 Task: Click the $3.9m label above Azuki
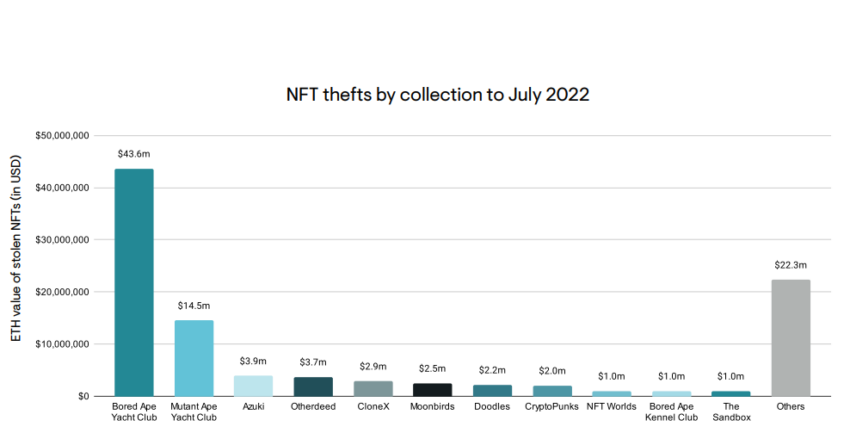click(253, 361)
